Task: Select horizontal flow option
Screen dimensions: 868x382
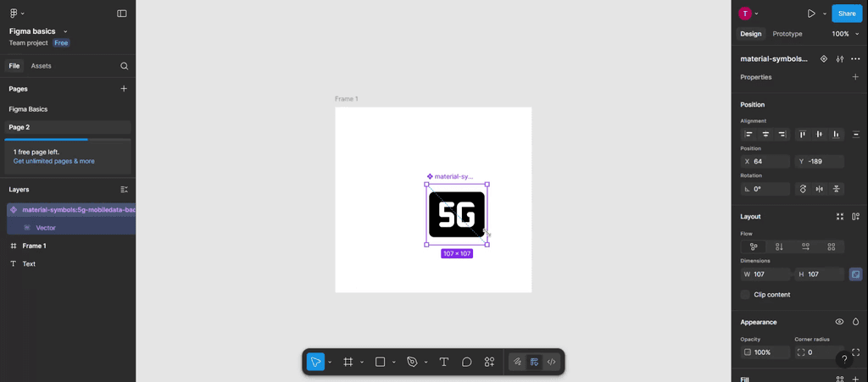Action: (805, 246)
